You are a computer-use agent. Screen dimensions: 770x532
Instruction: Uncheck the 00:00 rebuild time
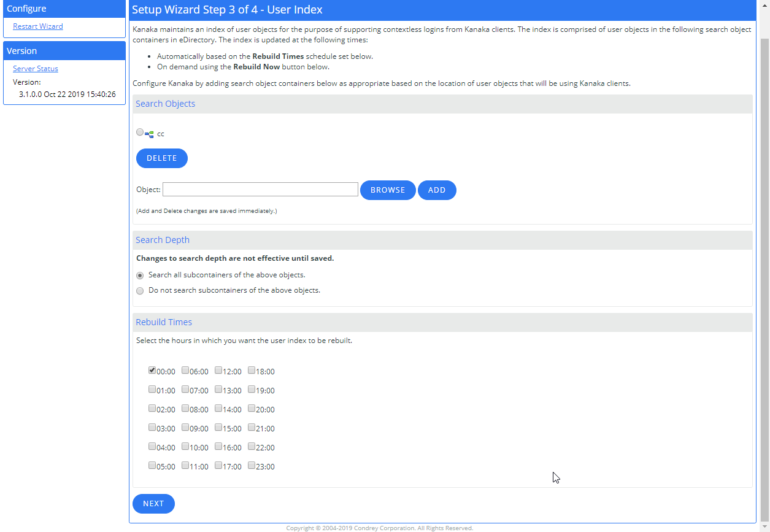pyautogui.click(x=152, y=370)
